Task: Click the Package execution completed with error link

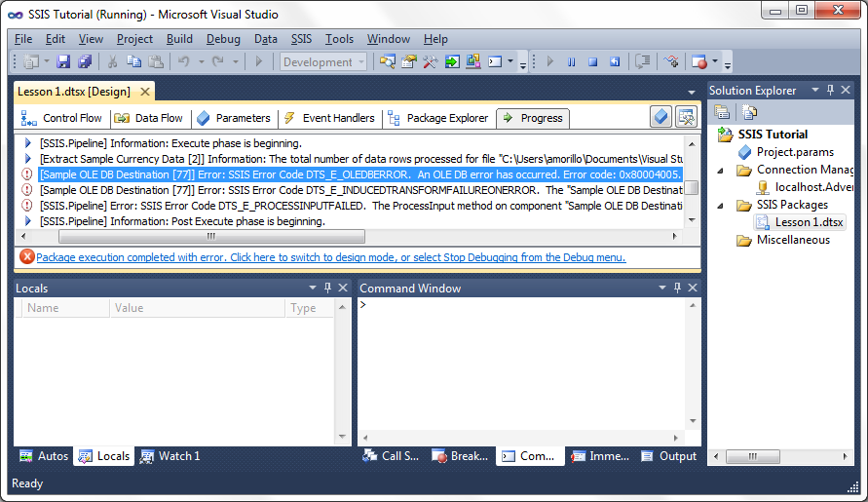Action: (x=331, y=257)
